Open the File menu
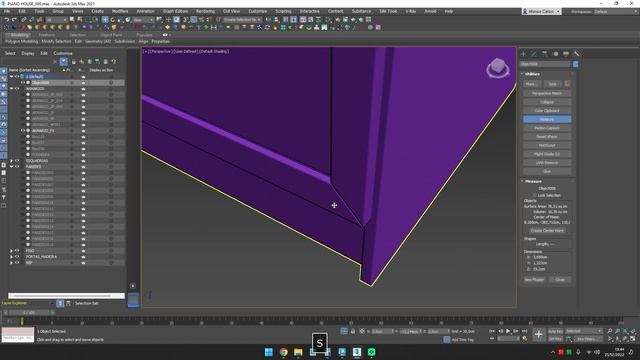Image resolution: width=640 pixels, height=360 pixels. pos(7,11)
